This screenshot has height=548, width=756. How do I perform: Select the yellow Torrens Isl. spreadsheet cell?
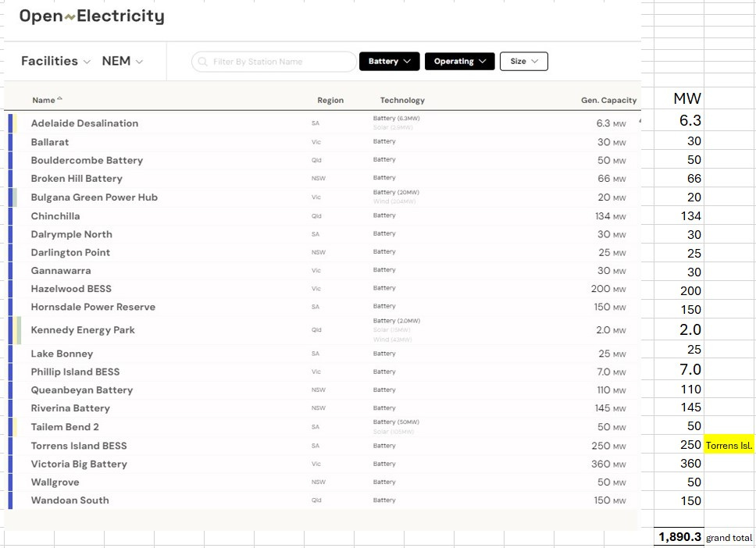[x=729, y=445]
